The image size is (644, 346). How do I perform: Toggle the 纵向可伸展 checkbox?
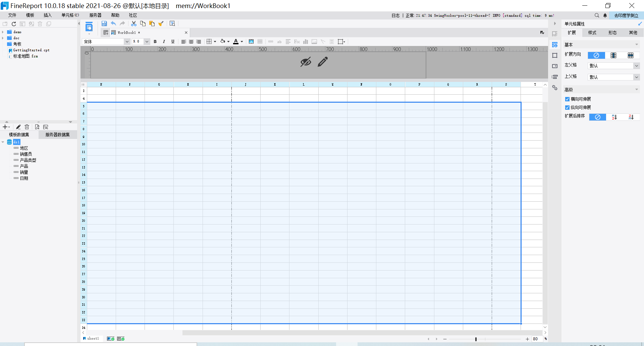pyautogui.click(x=567, y=108)
